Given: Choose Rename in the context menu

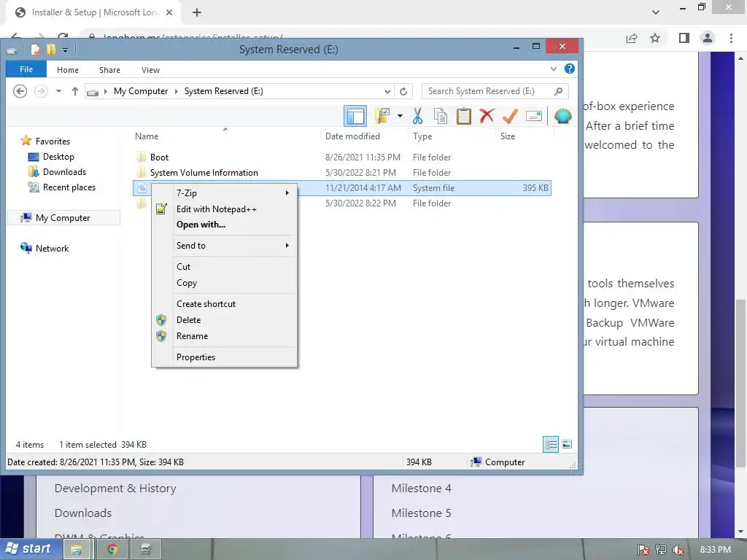Looking at the screenshot, I should 225,336.
